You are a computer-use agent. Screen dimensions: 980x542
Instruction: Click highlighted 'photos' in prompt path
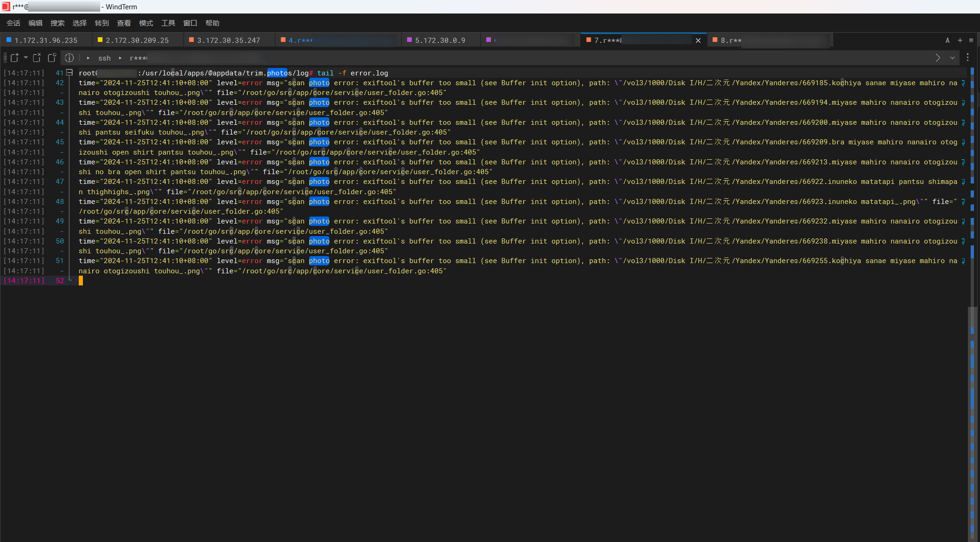(279, 73)
